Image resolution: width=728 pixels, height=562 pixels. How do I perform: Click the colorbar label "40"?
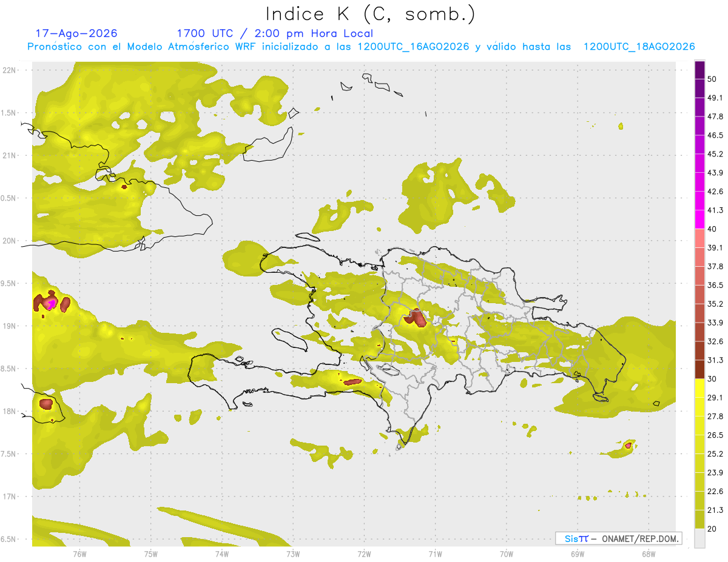click(x=712, y=229)
